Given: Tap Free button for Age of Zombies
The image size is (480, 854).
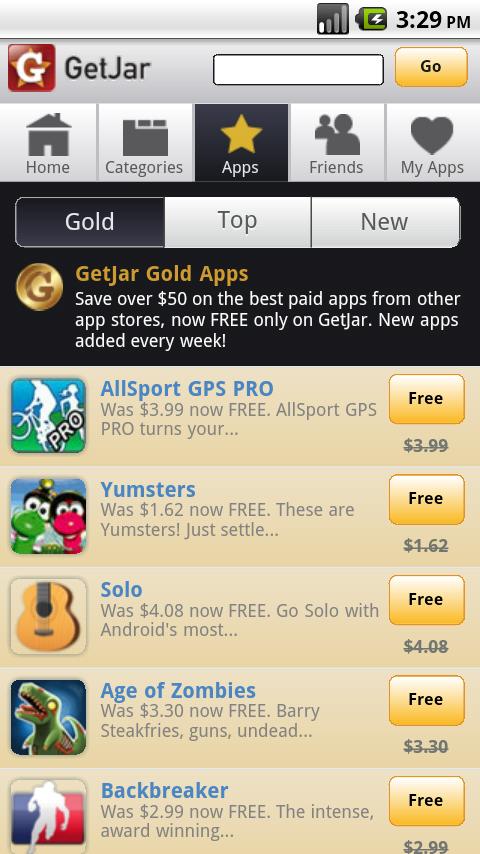Looking at the screenshot, I should [427, 700].
